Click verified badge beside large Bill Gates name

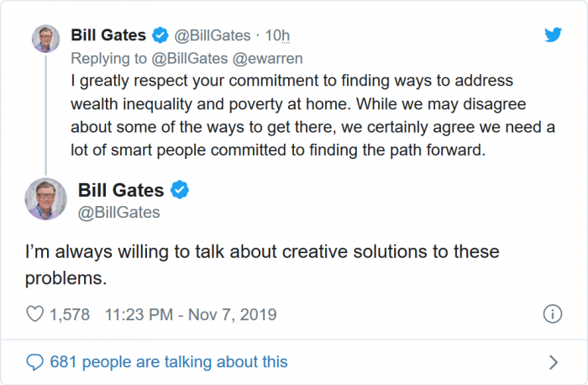click(179, 190)
